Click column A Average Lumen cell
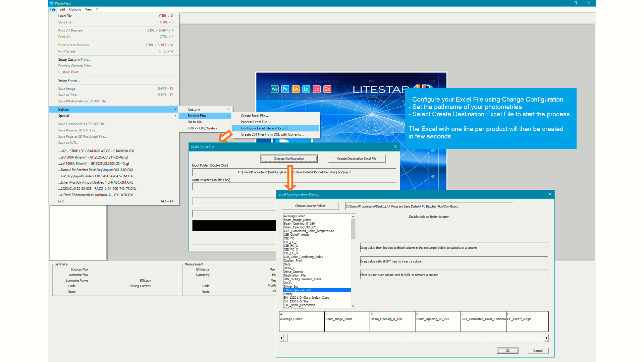The width and height of the screenshot is (644, 362). point(302,322)
